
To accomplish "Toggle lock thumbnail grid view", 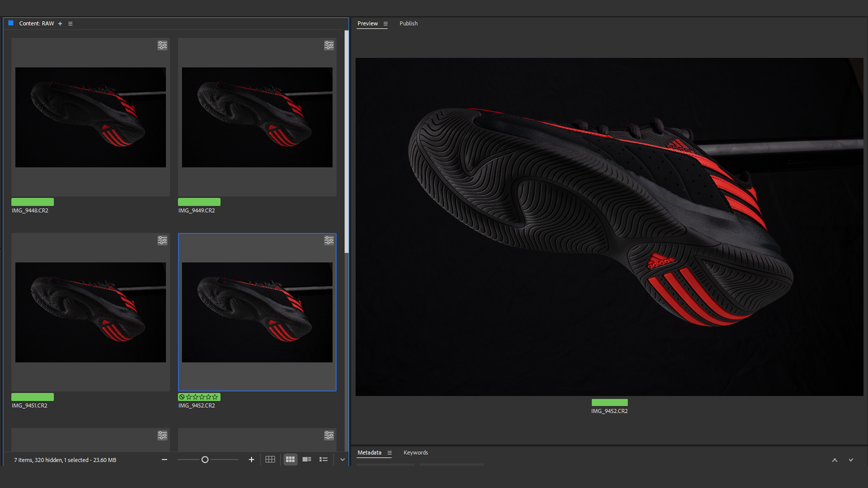I will click(270, 460).
